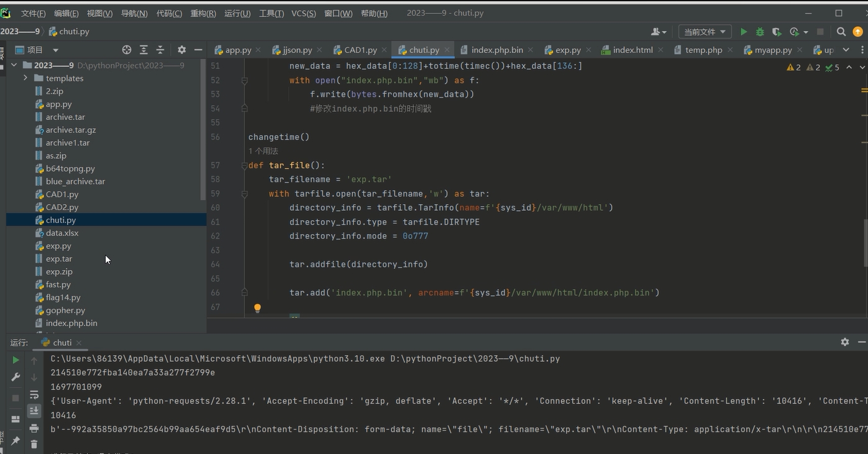
Task: Open the 重构(R) menu
Action: 203,13
